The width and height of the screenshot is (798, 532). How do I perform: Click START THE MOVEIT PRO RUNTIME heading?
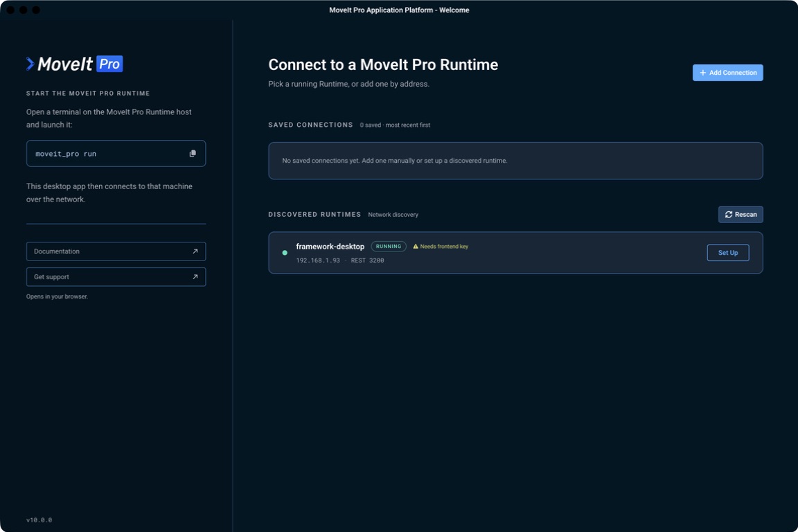click(88, 93)
